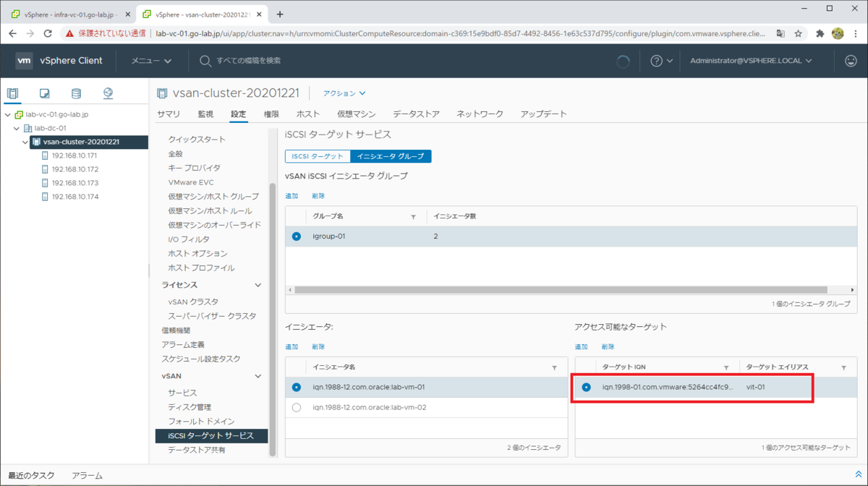This screenshot has width=868, height=486.
Task: Click the browser reload icon
Action: click(x=48, y=33)
